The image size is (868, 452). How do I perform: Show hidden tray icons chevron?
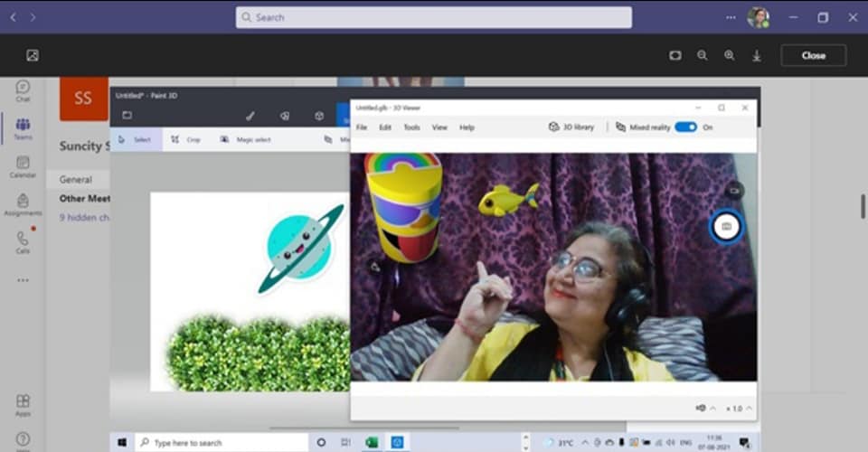(585, 443)
